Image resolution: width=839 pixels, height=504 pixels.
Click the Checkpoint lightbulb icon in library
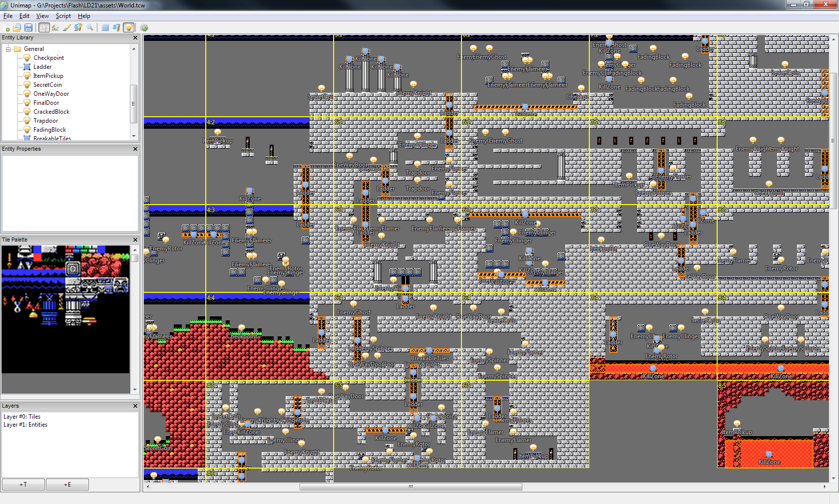[x=27, y=58]
